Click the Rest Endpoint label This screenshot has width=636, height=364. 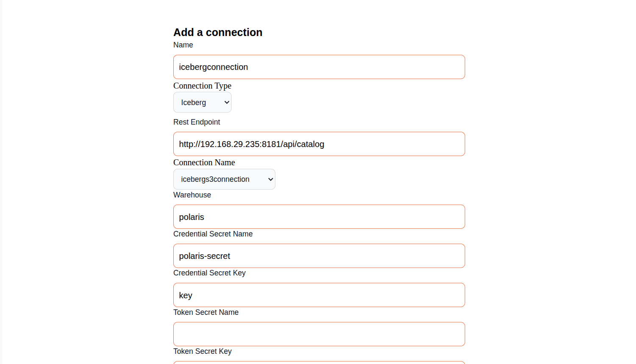click(197, 122)
